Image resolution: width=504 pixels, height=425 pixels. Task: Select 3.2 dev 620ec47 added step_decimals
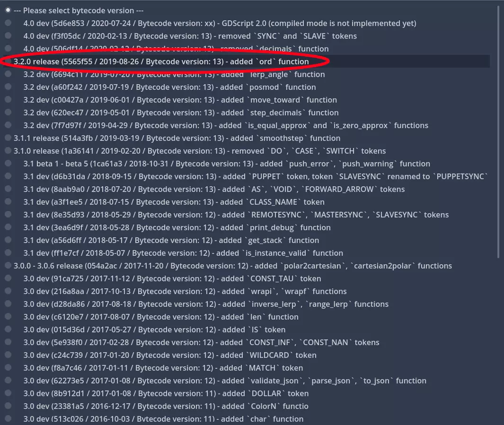click(x=247, y=113)
